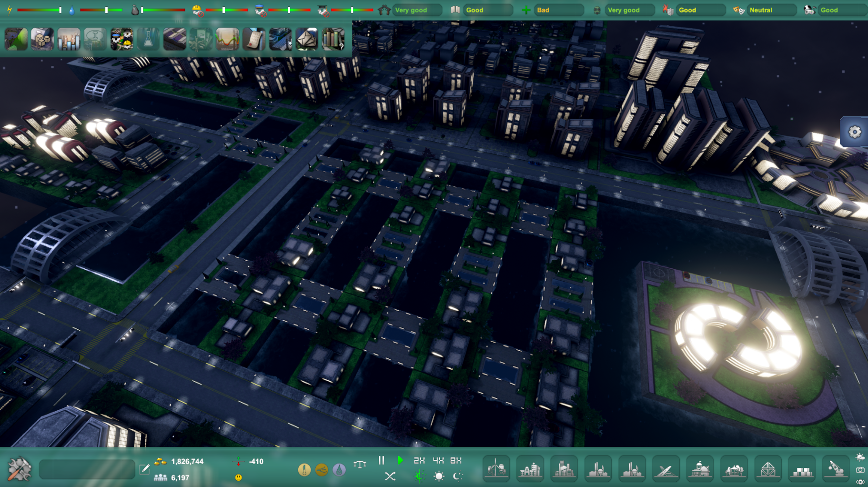The height and width of the screenshot is (487, 868).
Task: Open commercial skyscrapers build menu
Action: [564, 468]
